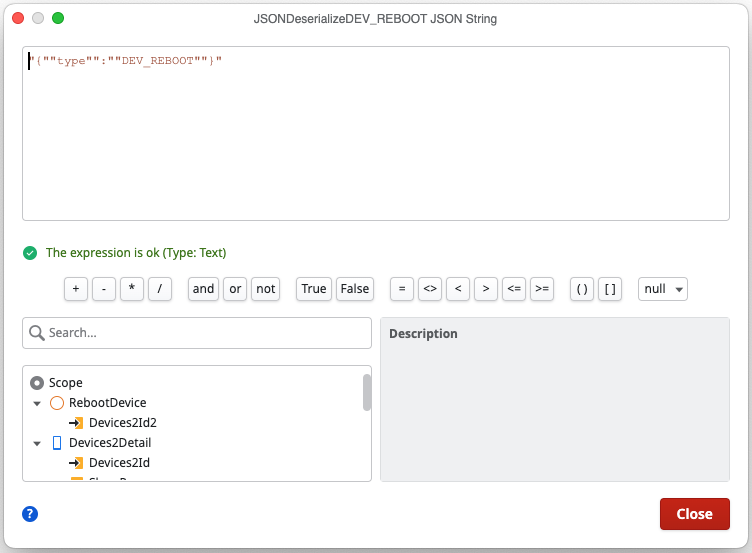
Task: Insert the plus operator
Action: click(76, 289)
